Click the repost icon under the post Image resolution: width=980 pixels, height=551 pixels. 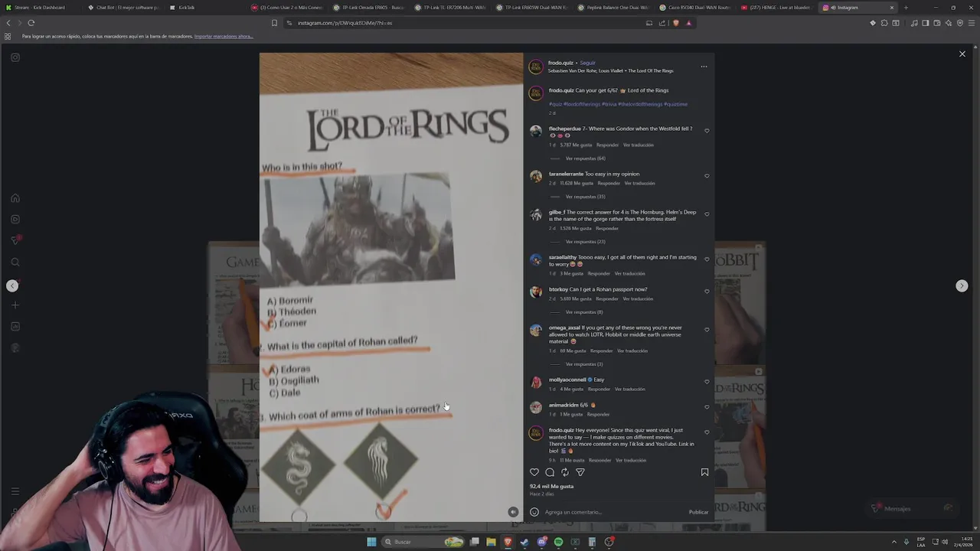tap(565, 472)
